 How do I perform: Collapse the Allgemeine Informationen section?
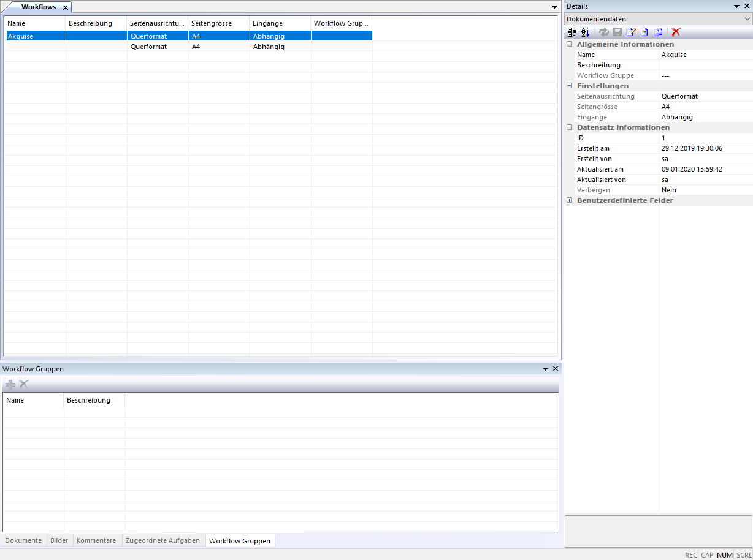570,44
